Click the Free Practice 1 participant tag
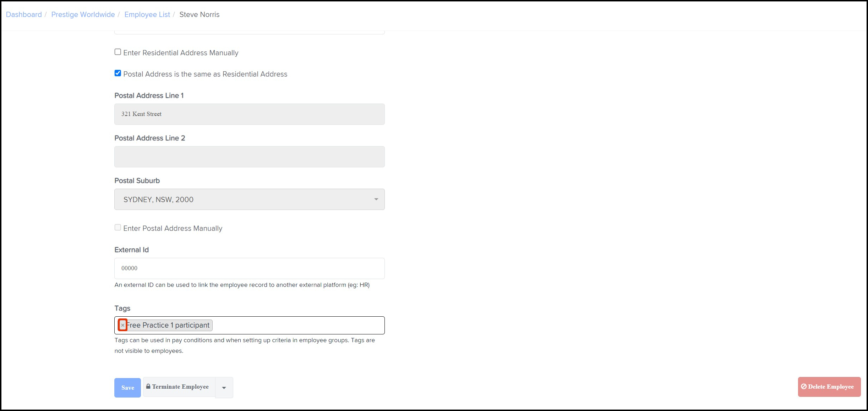This screenshot has height=411, width=868. pos(168,325)
